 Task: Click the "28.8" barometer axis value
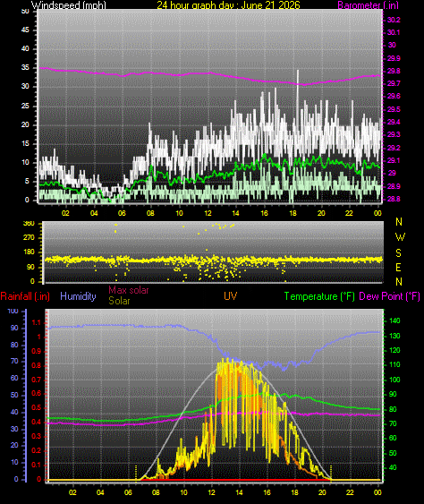click(x=394, y=199)
